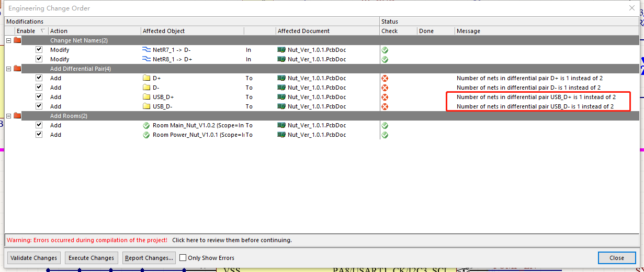Click PcbDoc icon in USB_D+ row
The height and width of the screenshot is (272, 644).
(x=281, y=97)
